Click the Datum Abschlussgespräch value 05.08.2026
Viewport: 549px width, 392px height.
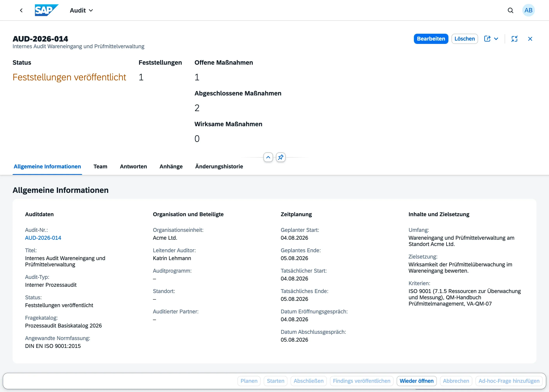coord(294,340)
